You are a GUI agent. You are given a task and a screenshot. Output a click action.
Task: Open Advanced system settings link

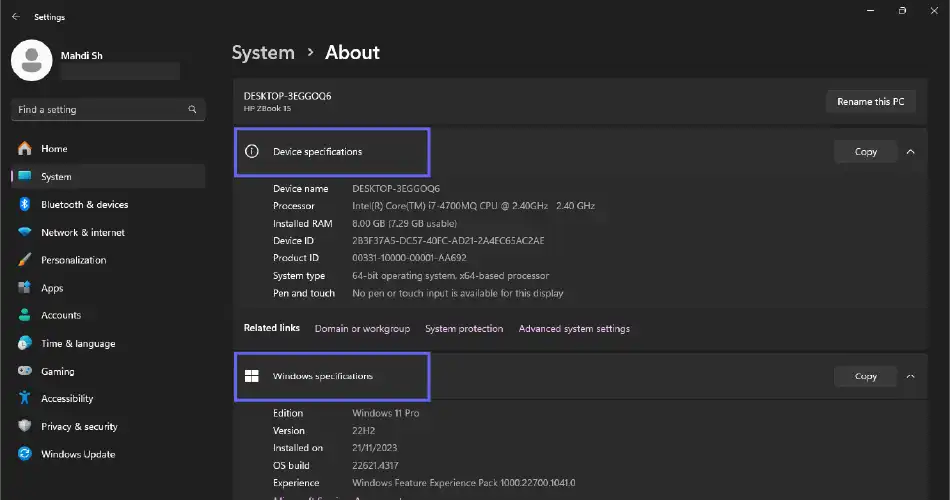coord(574,329)
